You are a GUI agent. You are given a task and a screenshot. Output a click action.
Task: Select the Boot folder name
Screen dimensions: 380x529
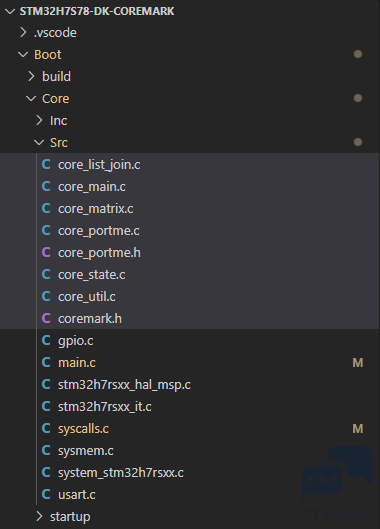tap(48, 55)
